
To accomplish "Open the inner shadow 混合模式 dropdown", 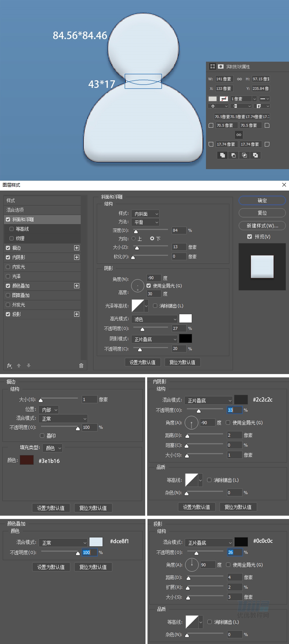I will tap(208, 400).
